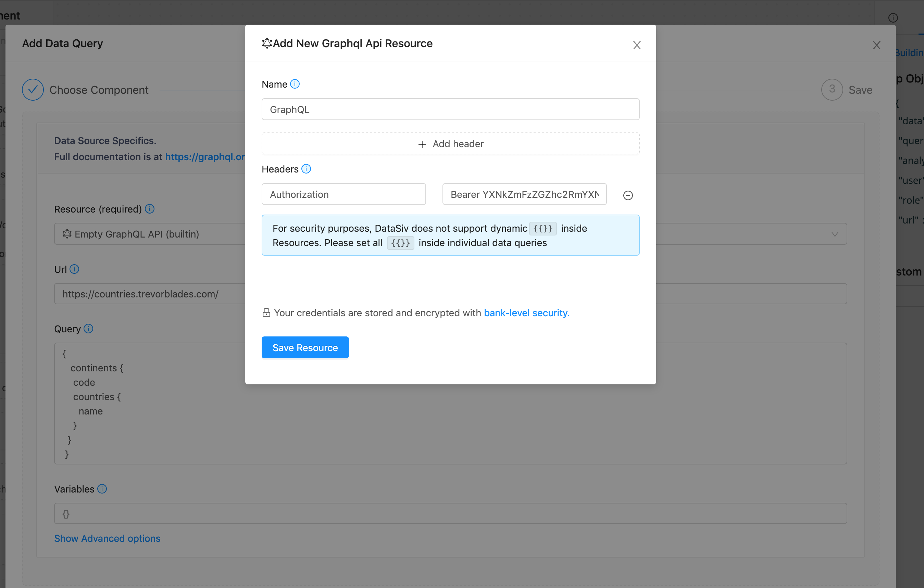Click the info icon in the top right corner

click(893, 18)
